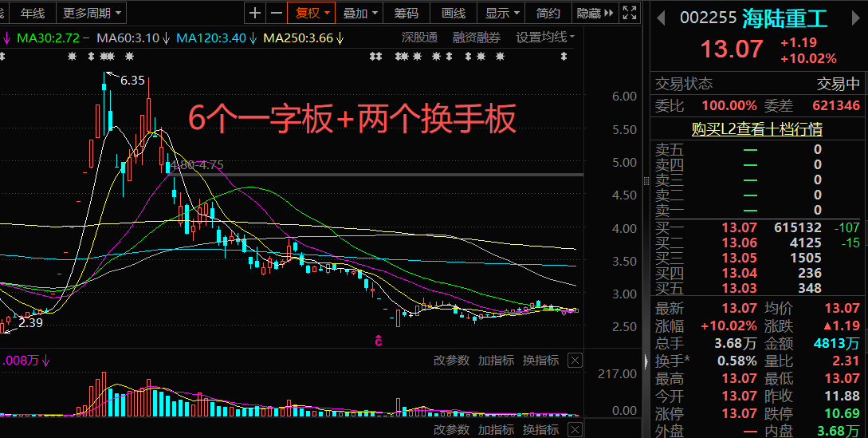Zoom in chart with plus button
The width and height of the screenshot is (868, 438).
tap(254, 13)
